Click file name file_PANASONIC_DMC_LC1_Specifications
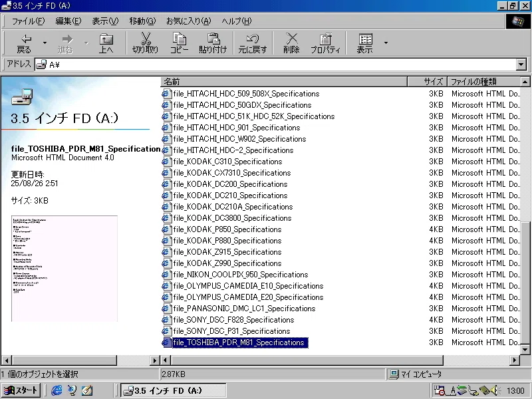Viewport: 532px width, 399px height. pos(244,309)
